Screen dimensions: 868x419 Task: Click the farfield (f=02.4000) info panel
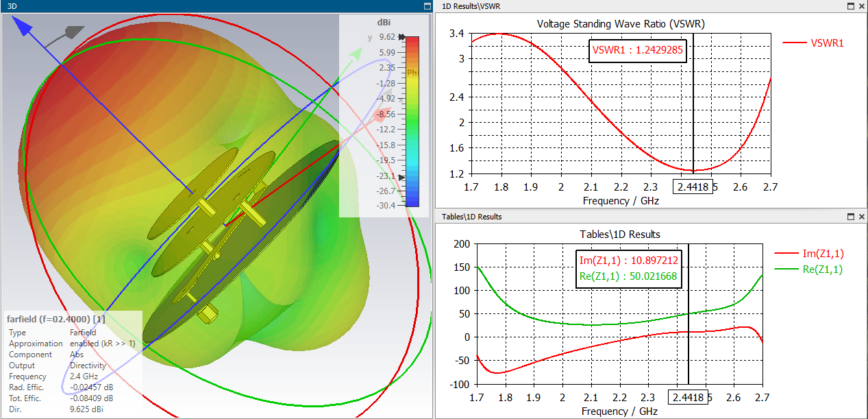tap(71, 365)
